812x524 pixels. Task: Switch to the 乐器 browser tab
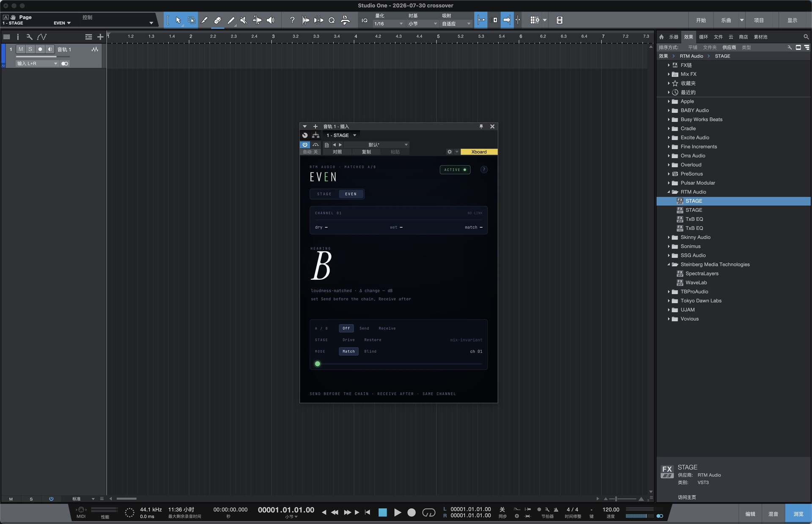pyautogui.click(x=674, y=37)
